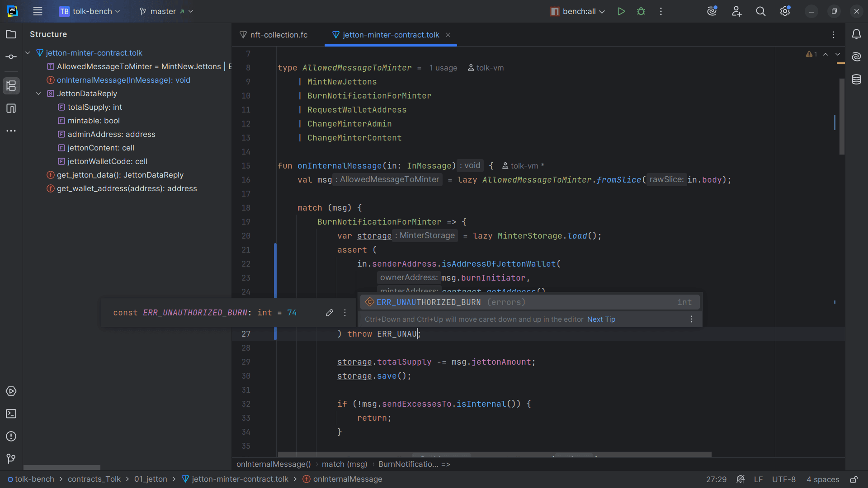Open the Commit tool window
This screenshot has height=488, width=868.
pos(11,57)
